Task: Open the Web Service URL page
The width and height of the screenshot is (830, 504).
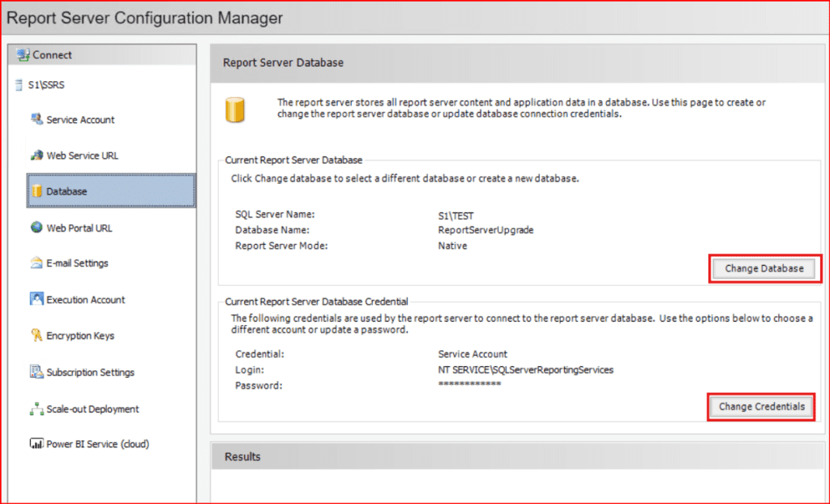Action: [x=82, y=156]
